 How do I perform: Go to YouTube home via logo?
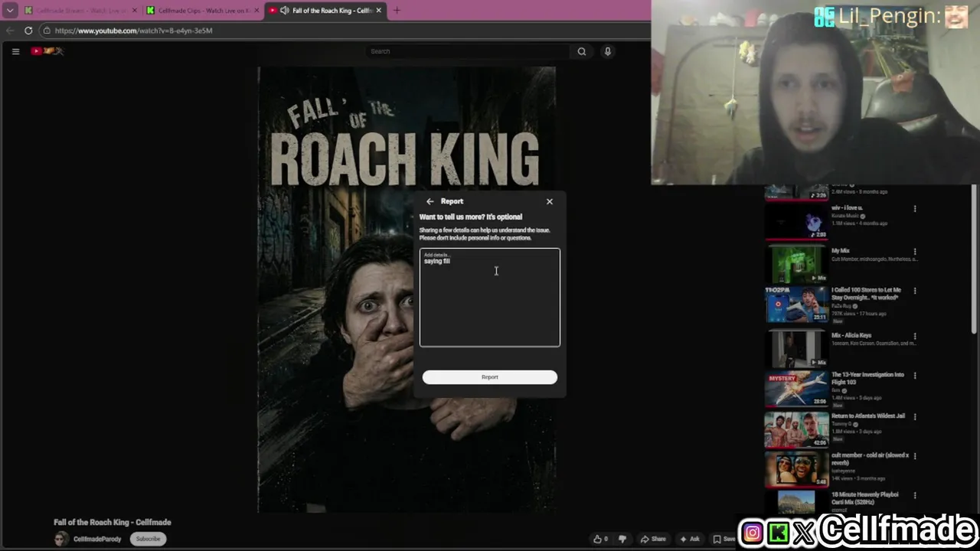click(47, 51)
